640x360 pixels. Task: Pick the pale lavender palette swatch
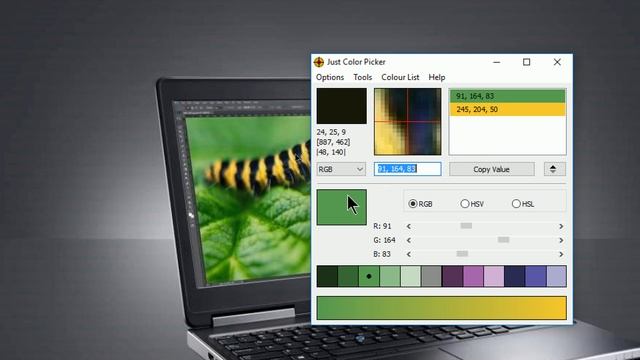click(556, 276)
